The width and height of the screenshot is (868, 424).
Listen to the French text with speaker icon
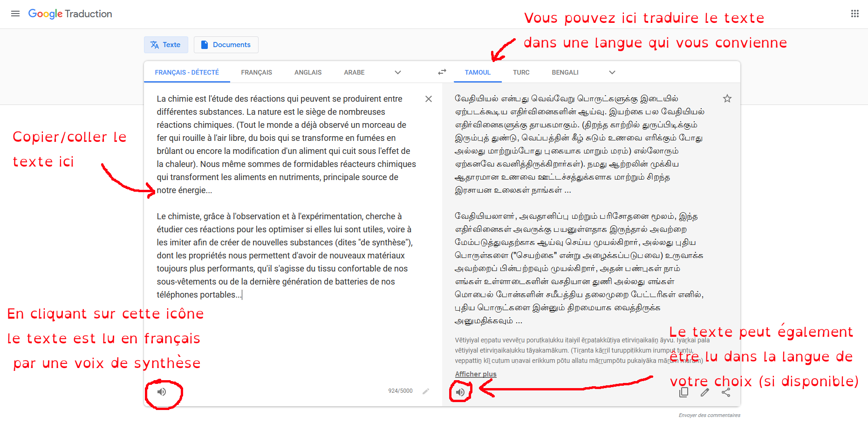tap(162, 392)
